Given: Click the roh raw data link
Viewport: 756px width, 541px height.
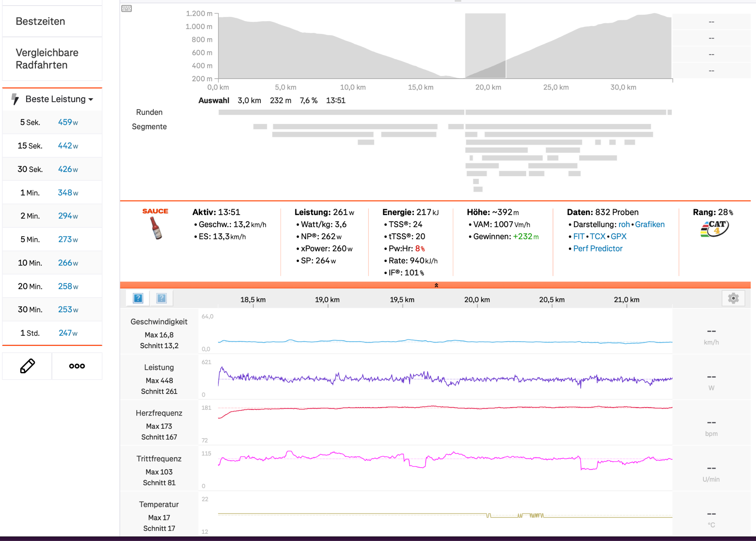Looking at the screenshot, I should pyautogui.click(x=624, y=224).
